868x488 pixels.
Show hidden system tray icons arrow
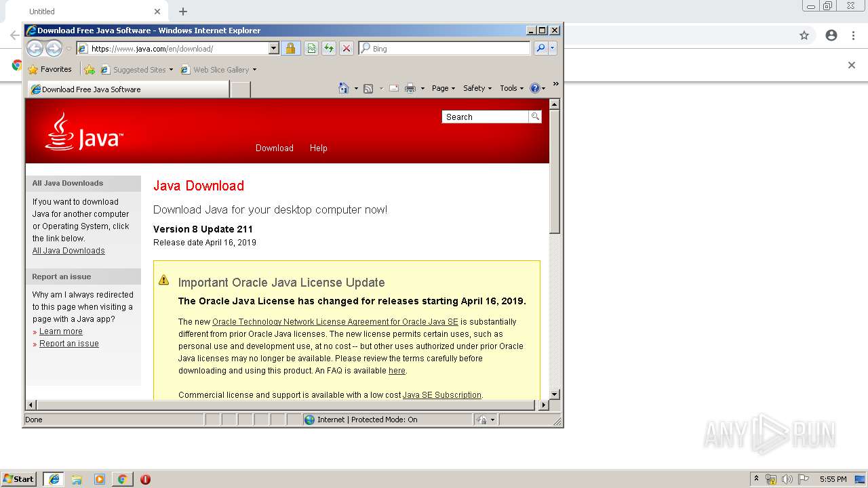756,479
